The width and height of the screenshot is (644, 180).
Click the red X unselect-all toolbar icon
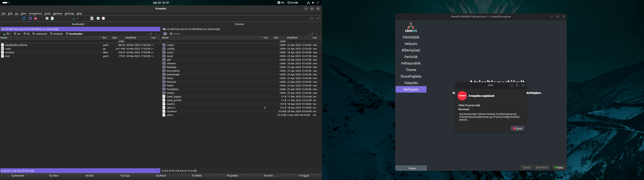(36, 18)
